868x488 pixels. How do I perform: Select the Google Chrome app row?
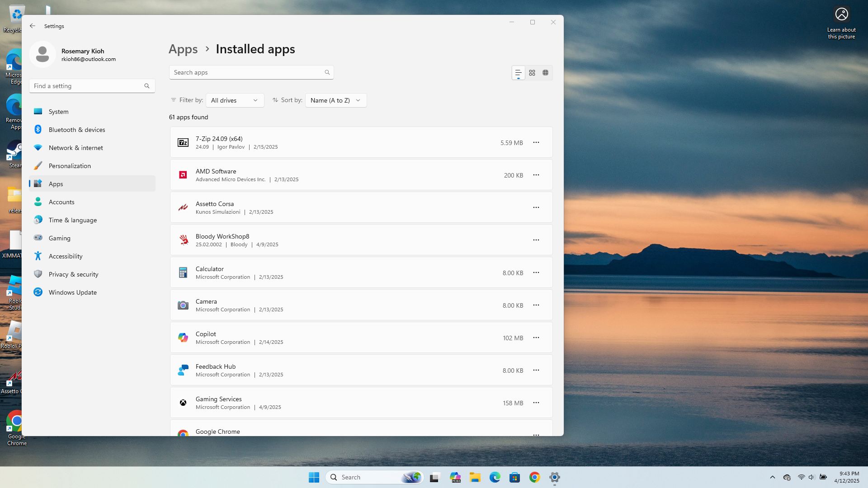click(x=361, y=428)
